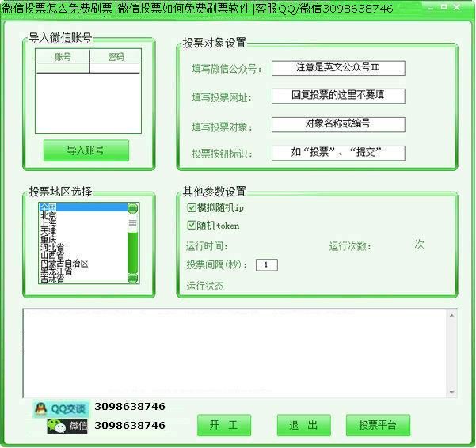Viewport: 476px width, 448px height.
Task: Select 吉林省 in the region list
Action: click(x=83, y=279)
